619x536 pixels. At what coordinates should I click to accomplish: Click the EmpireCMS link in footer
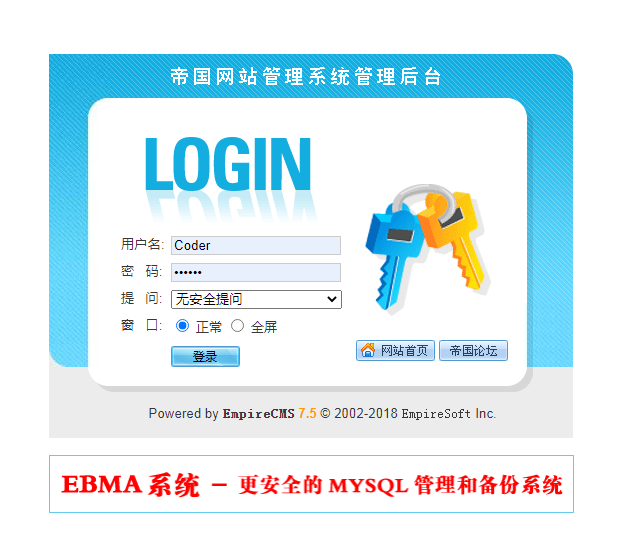(x=259, y=414)
